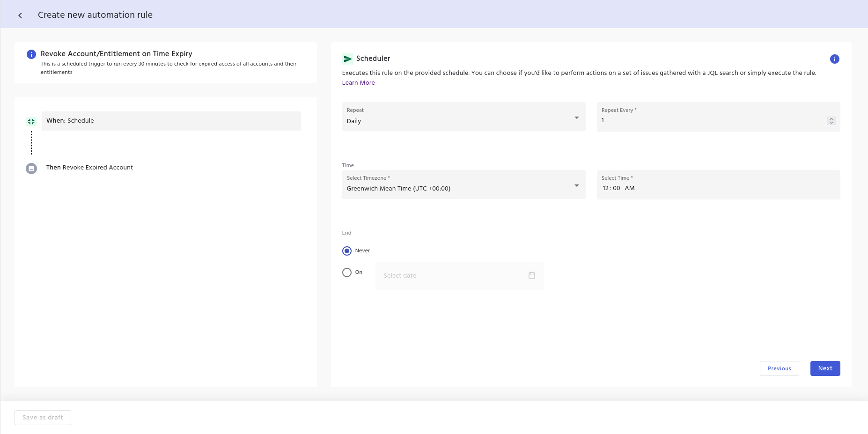Click the Repeat dropdown arrow
Viewport: 868px width, 434px height.
coord(576,118)
